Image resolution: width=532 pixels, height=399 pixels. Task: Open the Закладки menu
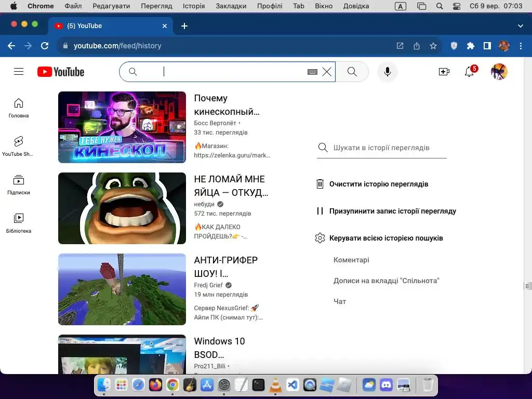(x=231, y=6)
